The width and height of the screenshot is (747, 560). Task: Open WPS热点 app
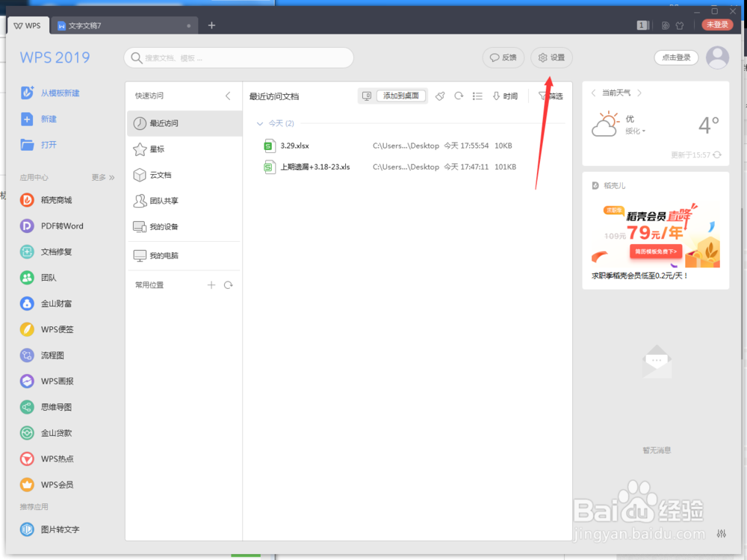46,459
